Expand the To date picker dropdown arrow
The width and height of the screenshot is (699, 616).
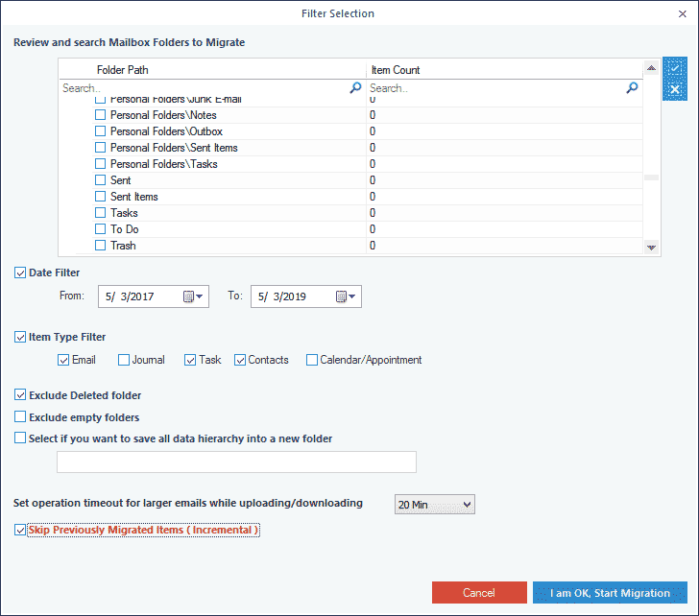click(352, 296)
